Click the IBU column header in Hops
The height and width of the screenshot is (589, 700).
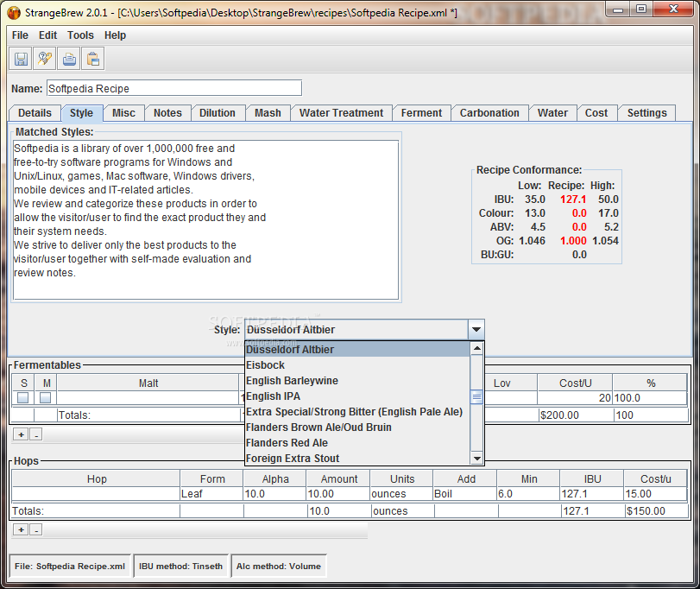[592, 479]
